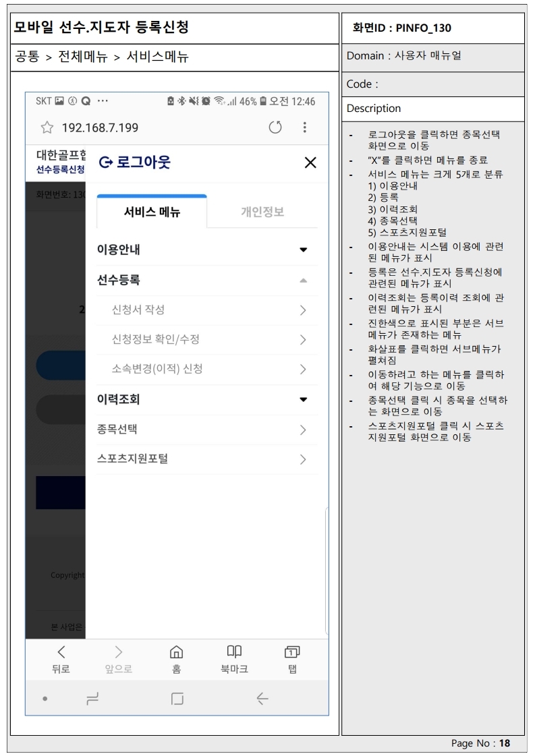
Task: Reload the page with refresh icon
Action: click(275, 127)
